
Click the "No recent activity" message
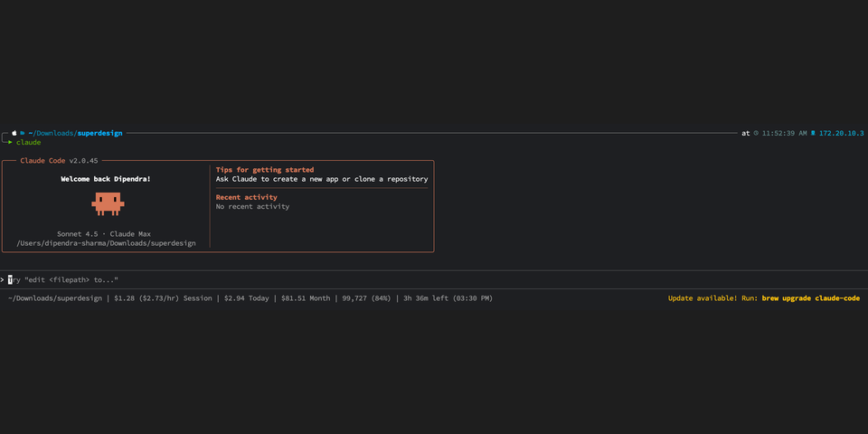pyautogui.click(x=252, y=206)
